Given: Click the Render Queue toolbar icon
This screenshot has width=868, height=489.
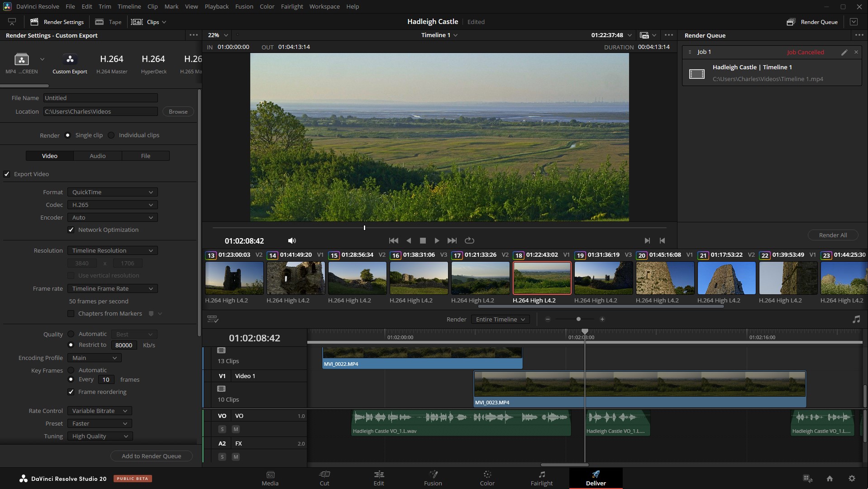Looking at the screenshot, I should pyautogui.click(x=791, y=22).
